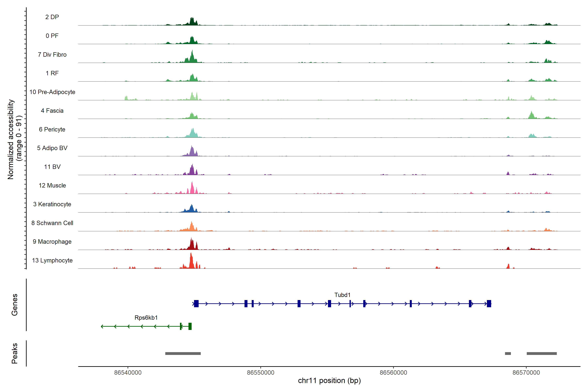The width and height of the screenshot is (588, 392).
Task: Click the chr11 position axis title
Action: click(x=329, y=381)
